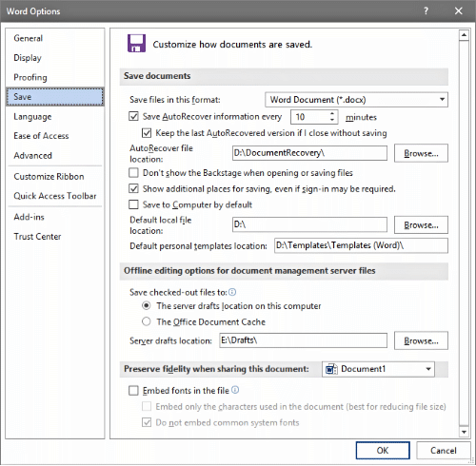Open Quick Access Toolbar settings
The image size is (476, 466).
point(54,196)
